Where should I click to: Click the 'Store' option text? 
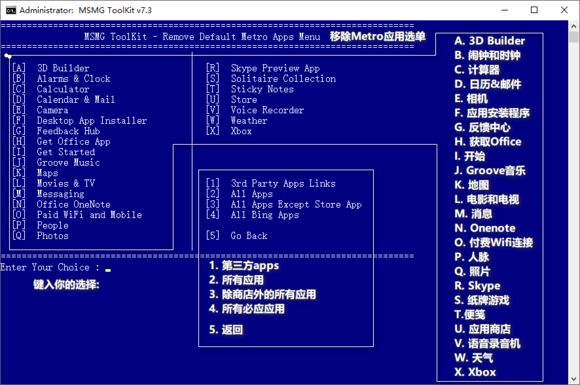click(x=244, y=99)
